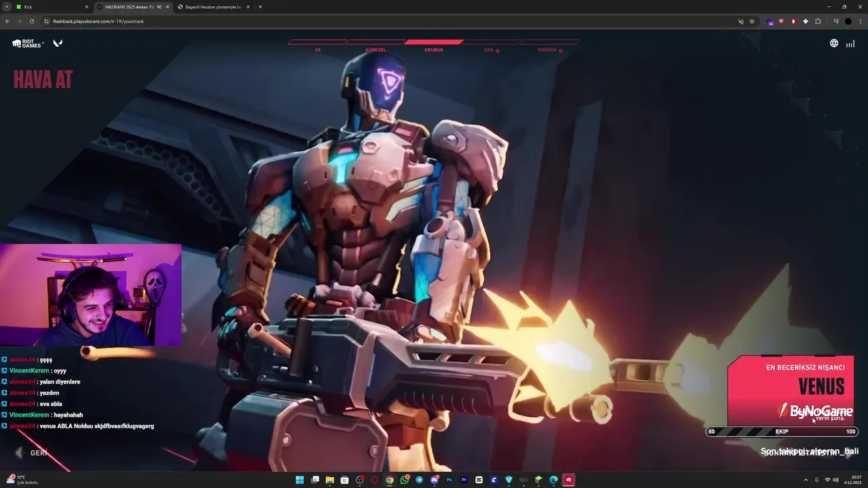Click the muted microphone tray icon

(x=816, y=480)
